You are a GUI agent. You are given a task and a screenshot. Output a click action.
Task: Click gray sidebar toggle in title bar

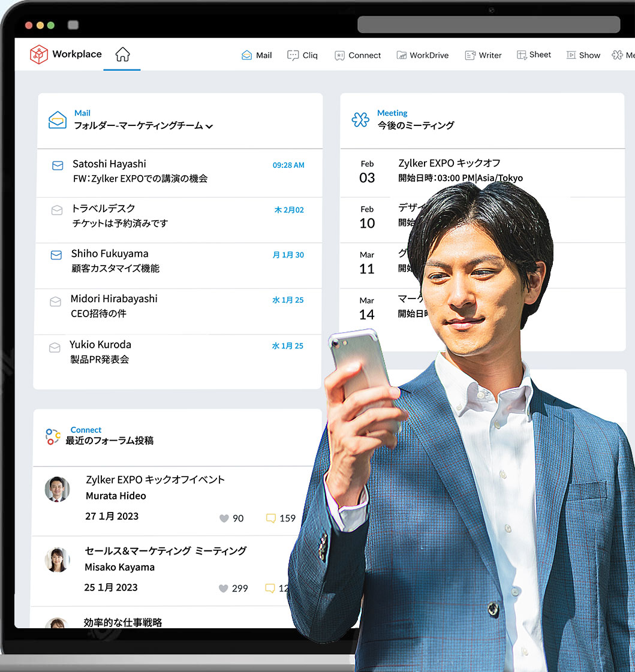(73, 25)
